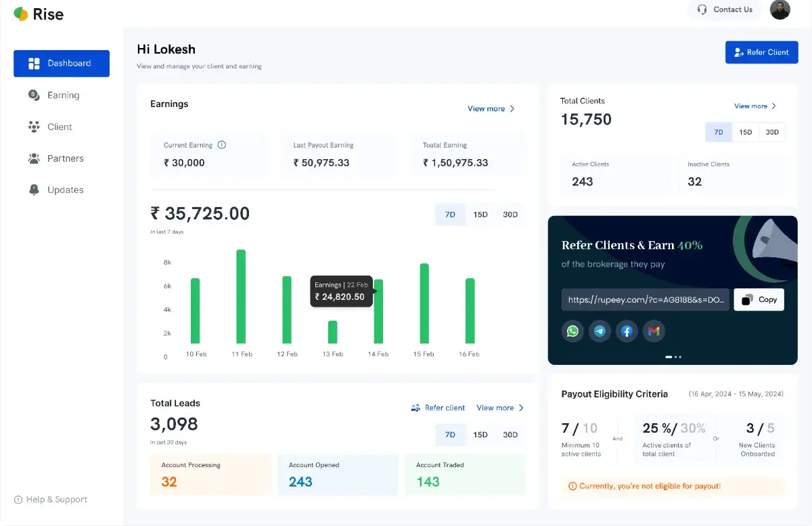
Task: Click the Active Clients 243 card
Action: pyautogui.click(x=615, y=175)
